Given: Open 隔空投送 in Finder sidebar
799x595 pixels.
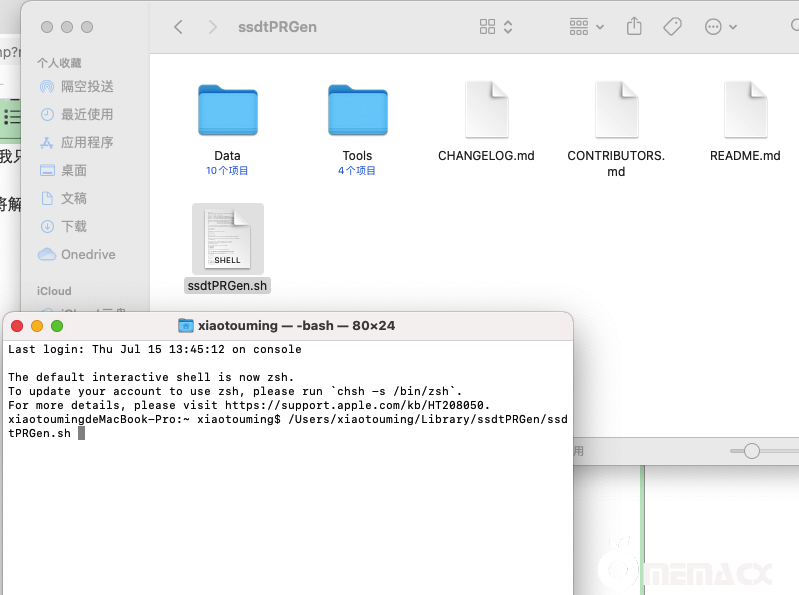Looking at the screenshot, I should coord(87,87).
